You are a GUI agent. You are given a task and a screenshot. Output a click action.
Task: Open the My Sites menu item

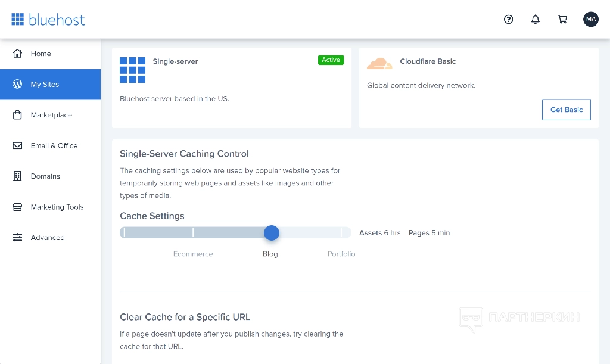pos(45,85)
